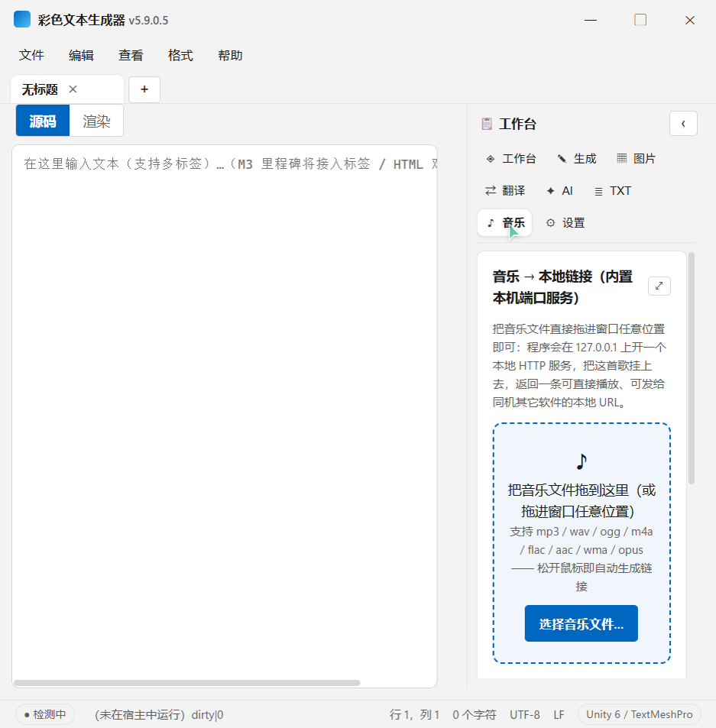Click the vertical scrollbar of the side panel
716x728 pixels.
(x=692, y=369)
